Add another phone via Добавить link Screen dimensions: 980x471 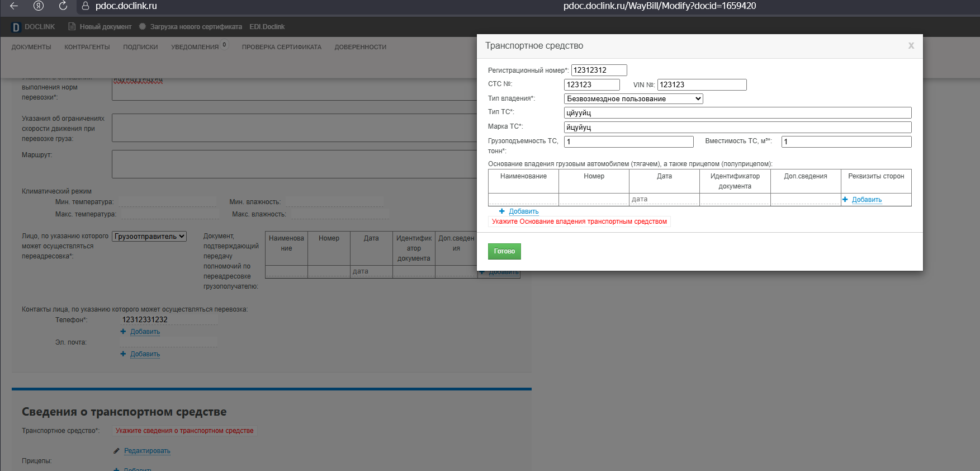(x=145, y=332)
